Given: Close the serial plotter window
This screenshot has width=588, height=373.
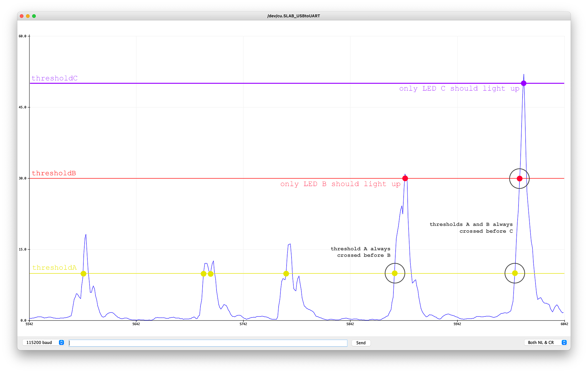Looking at the screenshot, I should click(x=22, y=16).
